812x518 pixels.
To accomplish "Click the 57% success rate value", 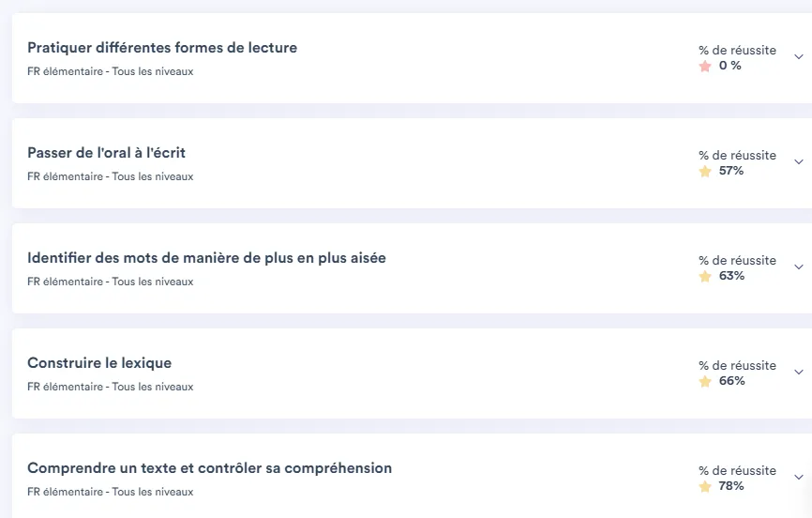I will point(731,171).
